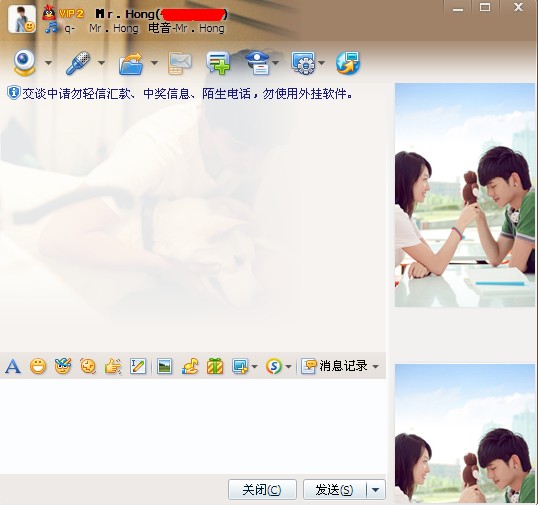Open webcam options dropdown arrow
The height and width of the screenshot is (505, 538).
coord(48,63)
